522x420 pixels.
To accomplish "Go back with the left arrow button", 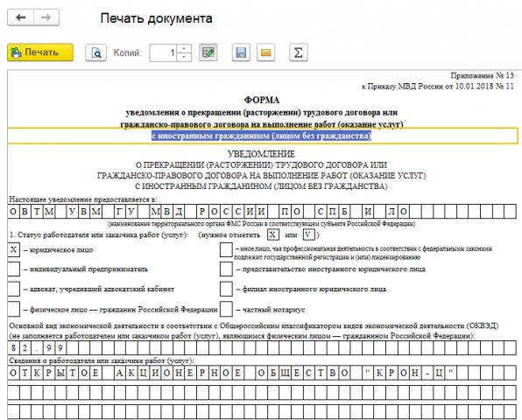I will (21, 17).
